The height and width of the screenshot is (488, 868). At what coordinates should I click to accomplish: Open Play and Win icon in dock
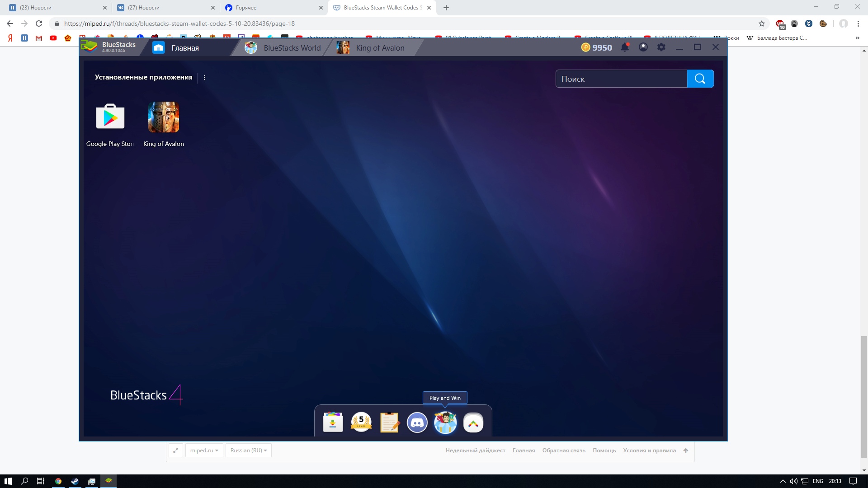[445, 422]
